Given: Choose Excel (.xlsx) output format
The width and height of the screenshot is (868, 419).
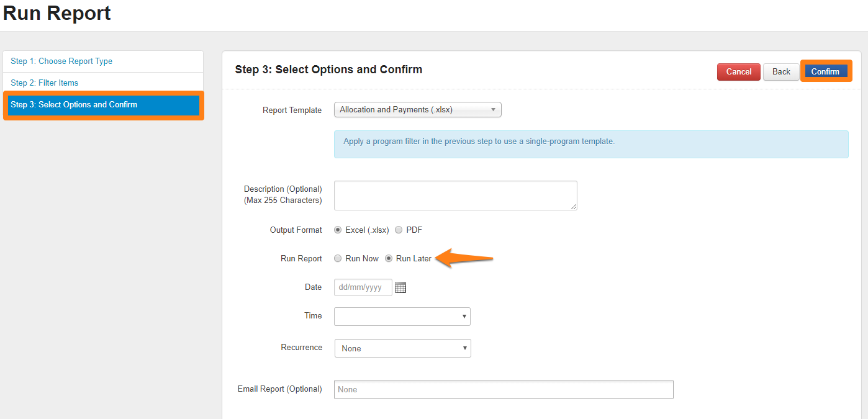Looking at the screenshot, I should pos(338,230).
